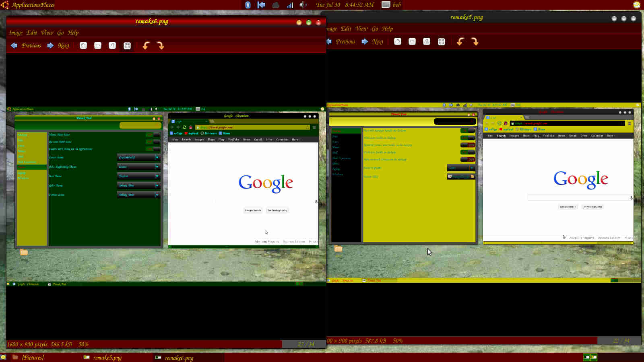This screenshot has height=362, width=644.
Task: Fit remake6.png to window (best fit)
Action: (x=127, y=46)
